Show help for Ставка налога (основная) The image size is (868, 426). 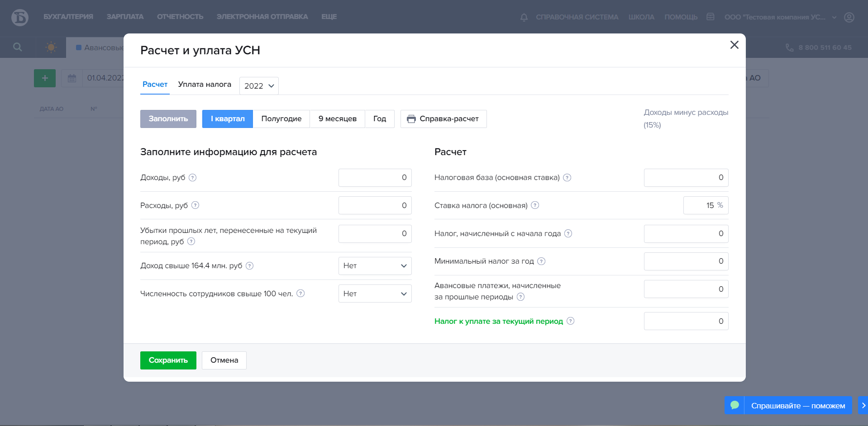(535, 205)
